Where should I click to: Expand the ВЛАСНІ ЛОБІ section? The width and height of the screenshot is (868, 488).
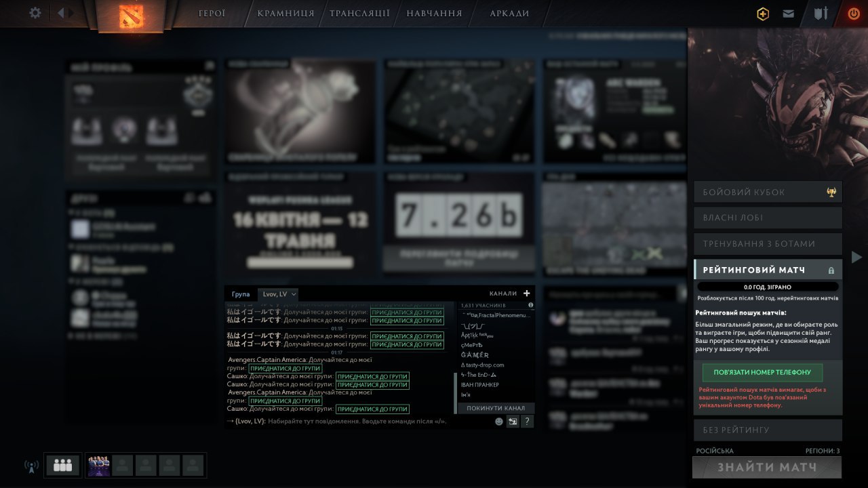(768, 218)
